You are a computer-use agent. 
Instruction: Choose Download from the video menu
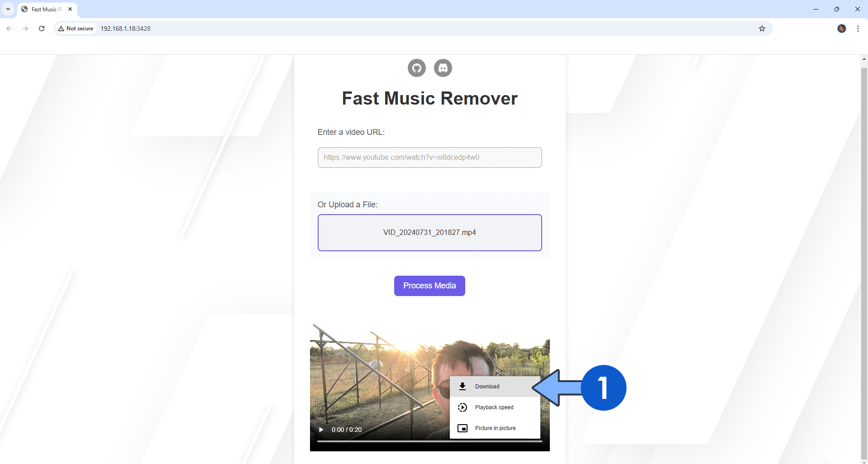click(495, 387)
